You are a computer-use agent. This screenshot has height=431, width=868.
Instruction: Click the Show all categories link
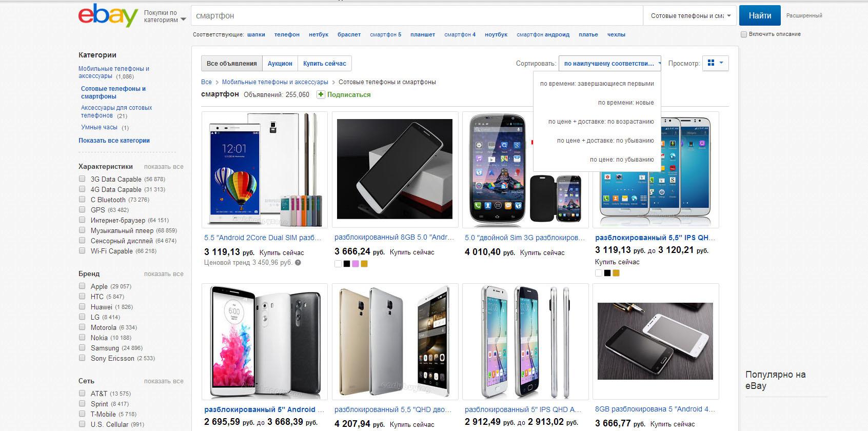pyautogui.click(x=114, y=141)
